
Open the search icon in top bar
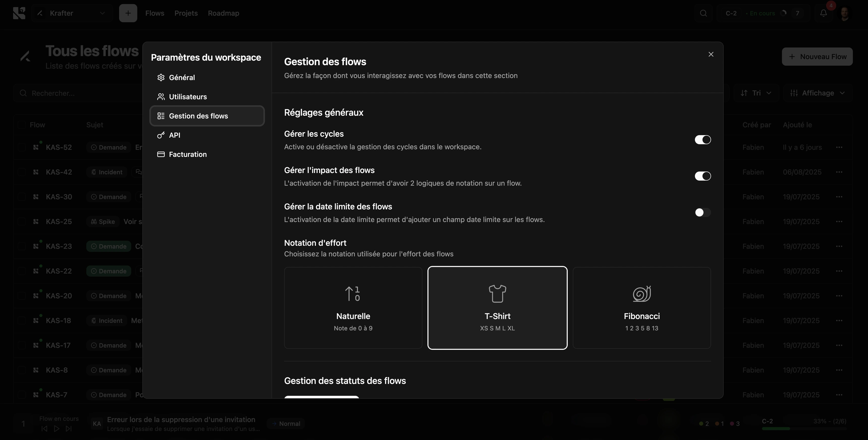coord(703,13)
